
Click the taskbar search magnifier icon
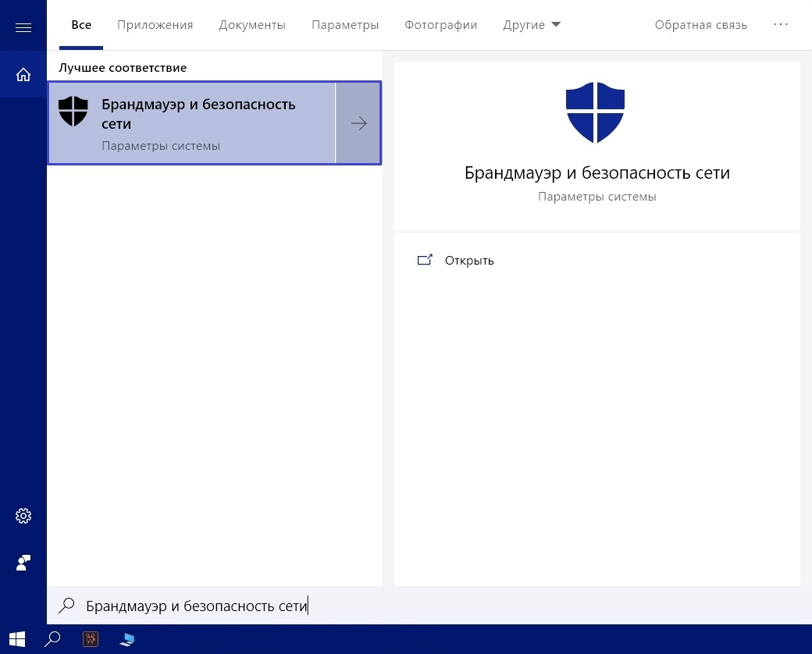[x=52, y=639]
